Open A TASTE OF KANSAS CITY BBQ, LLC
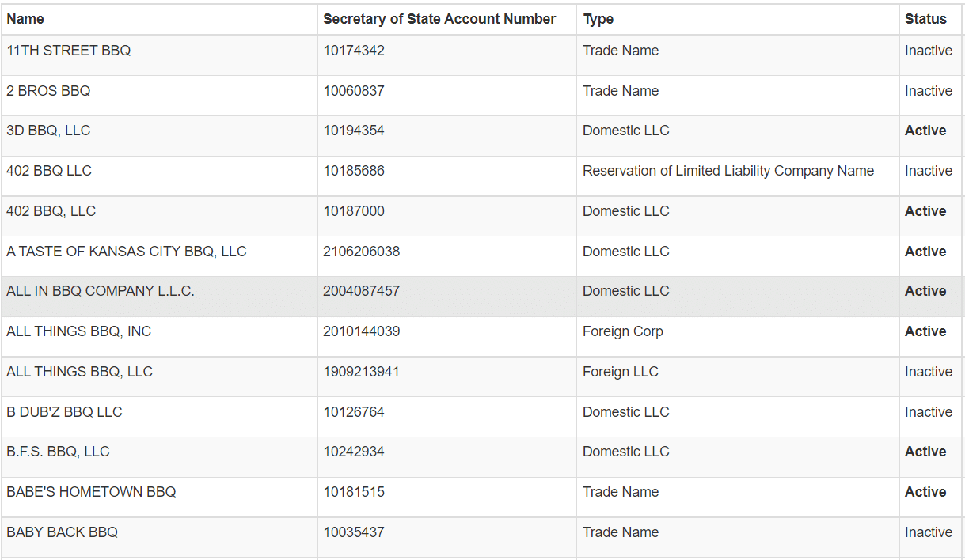 click(127, 252)
